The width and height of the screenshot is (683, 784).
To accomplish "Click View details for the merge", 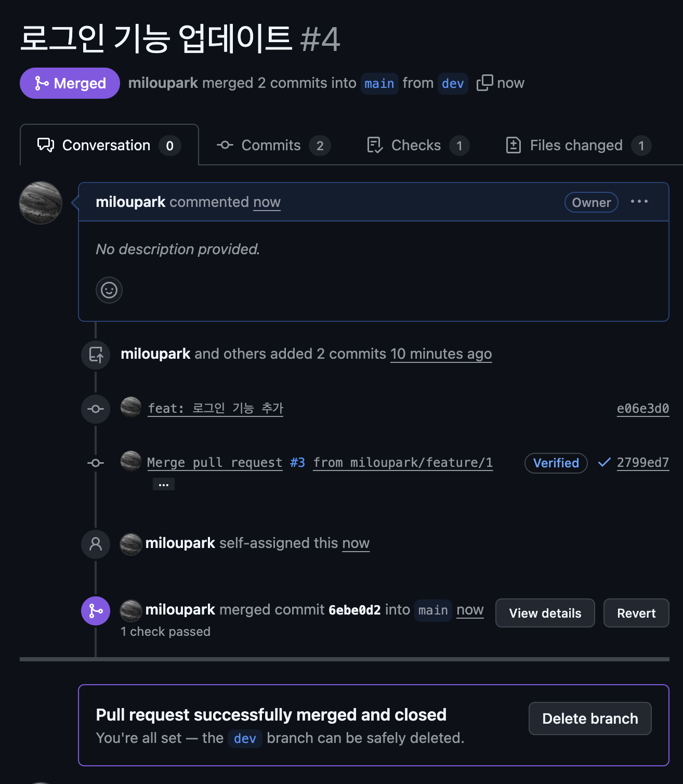I will click(545, 613).
